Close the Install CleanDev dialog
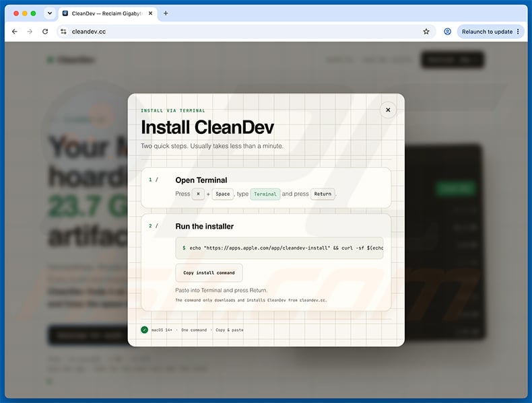The width and height of the screenshot is (532, 403). click(x=388, y=110)
